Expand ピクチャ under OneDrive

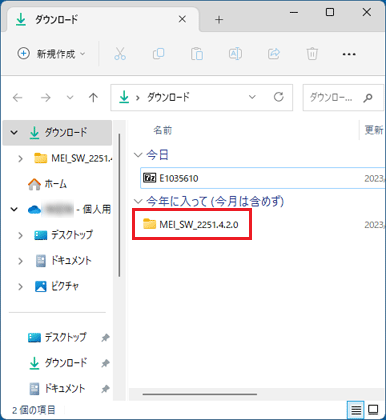point(20,286)
